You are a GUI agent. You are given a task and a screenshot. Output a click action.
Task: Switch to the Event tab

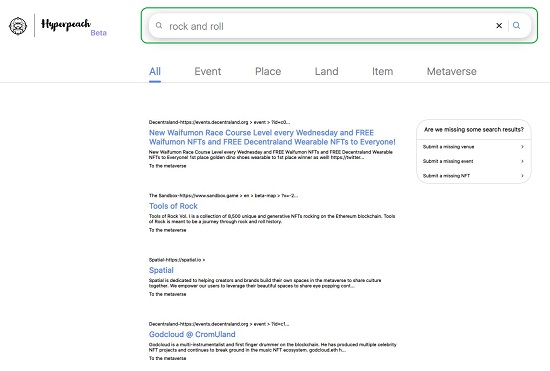pos(208,72)
